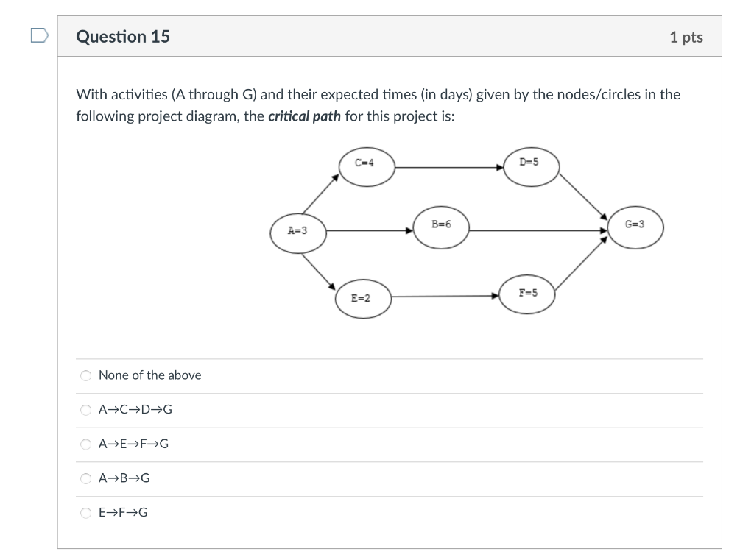The image size is (754, 560).
Task: Click the question prompt paragraph
Action: tap(378, 105)
